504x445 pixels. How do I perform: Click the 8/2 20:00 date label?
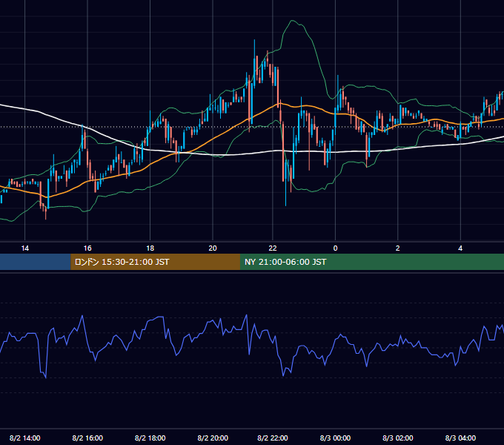click(213, 438)
